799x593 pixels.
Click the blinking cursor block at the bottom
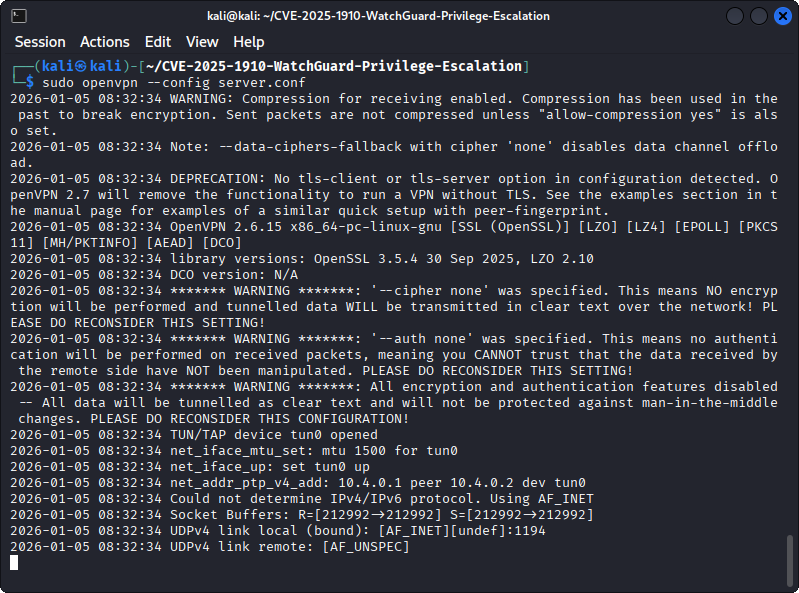(14, 563)
